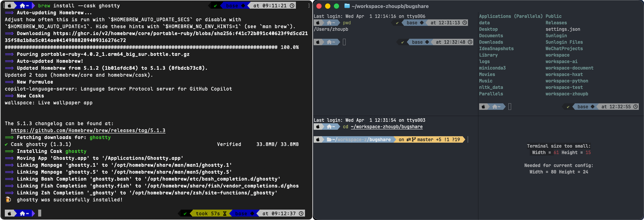Screen dimensions: 644x220
Task: Click the cursor after the 12:32:48 prompt
Action: click(344, 42)
